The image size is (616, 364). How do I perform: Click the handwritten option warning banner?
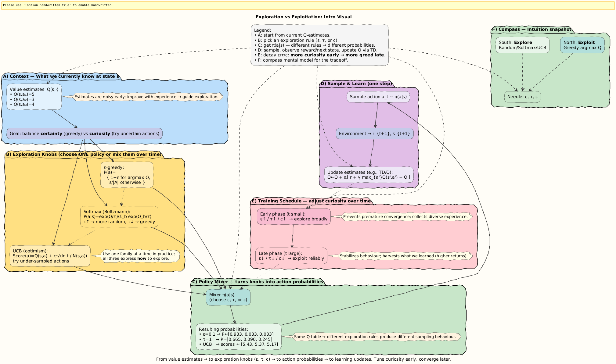point(308,5)
